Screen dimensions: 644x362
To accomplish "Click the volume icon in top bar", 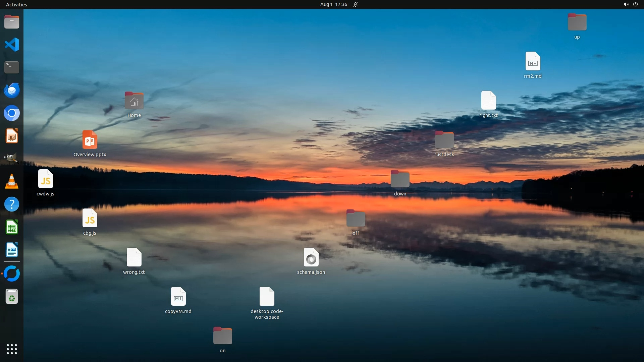I will (626, 4).
